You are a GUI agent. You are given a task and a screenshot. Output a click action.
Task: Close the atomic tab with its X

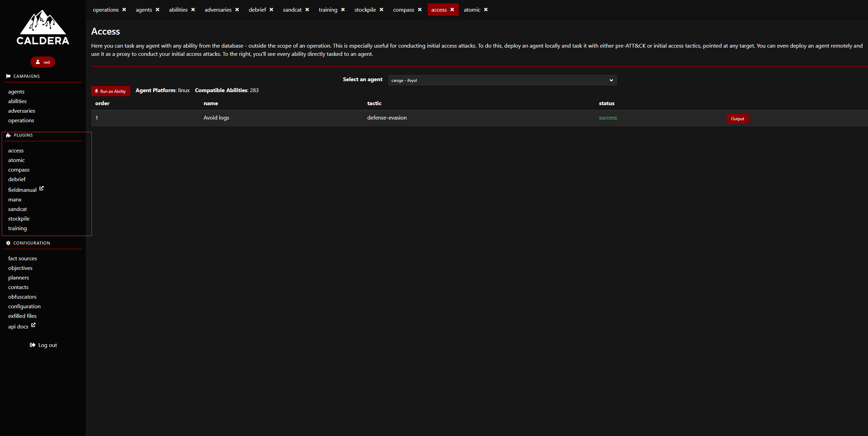tap(486, 10)
